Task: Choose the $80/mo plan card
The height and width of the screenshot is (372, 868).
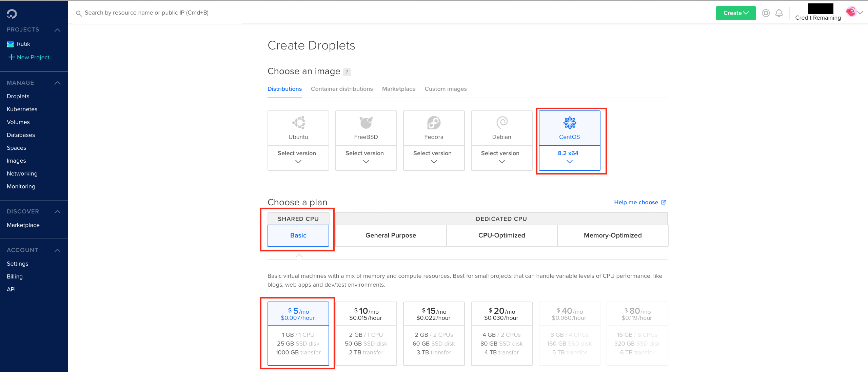Action: tap(637, 333)
